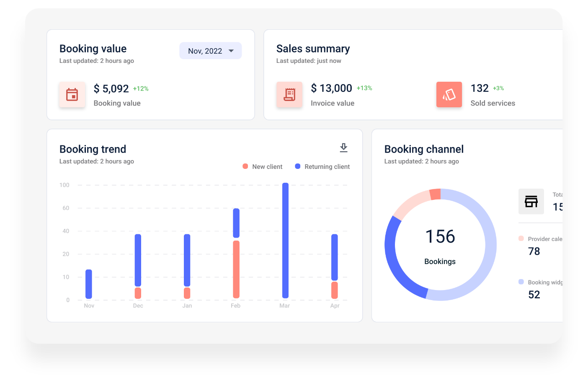The height and width of the screenshot is (386, 588).
Task: Click the $ 5,092 booking value figure
Action: [111, 89]
